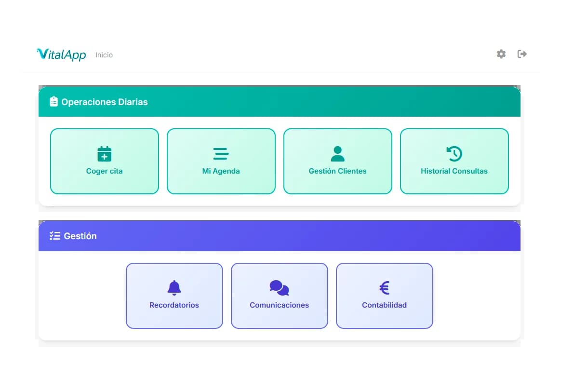Select the chat bubbles icon on Comunicaciones
The height and width of the screenshot is (392, 561).
(x=279, y=287)
